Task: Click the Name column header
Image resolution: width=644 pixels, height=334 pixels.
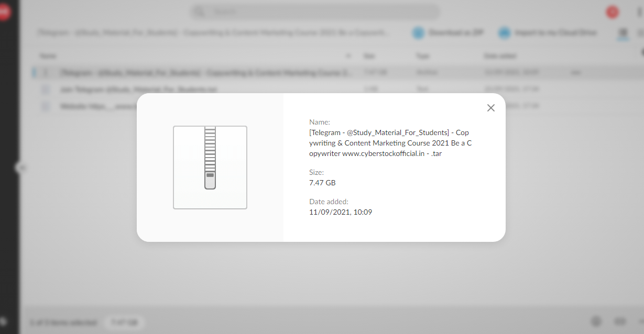Action: click(x=48, y=55)
